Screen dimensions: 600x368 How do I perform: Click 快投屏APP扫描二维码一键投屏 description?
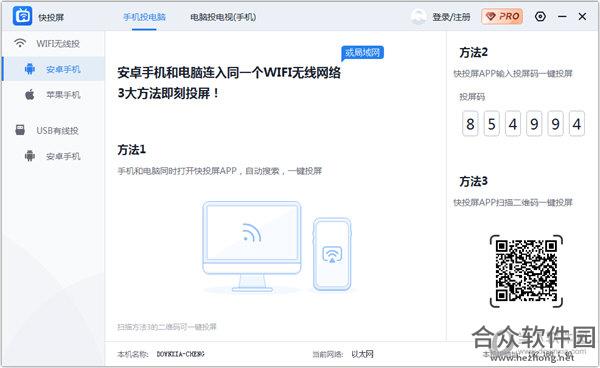tap(513, 202)
